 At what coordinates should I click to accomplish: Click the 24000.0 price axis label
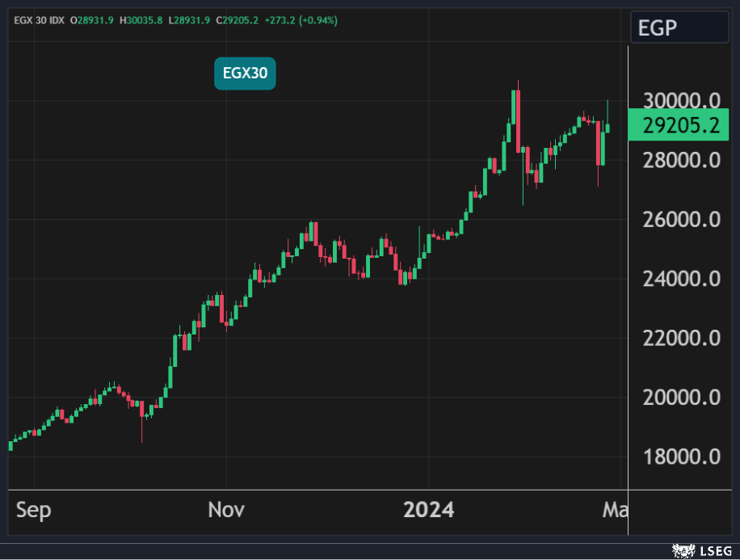point(681,279)
